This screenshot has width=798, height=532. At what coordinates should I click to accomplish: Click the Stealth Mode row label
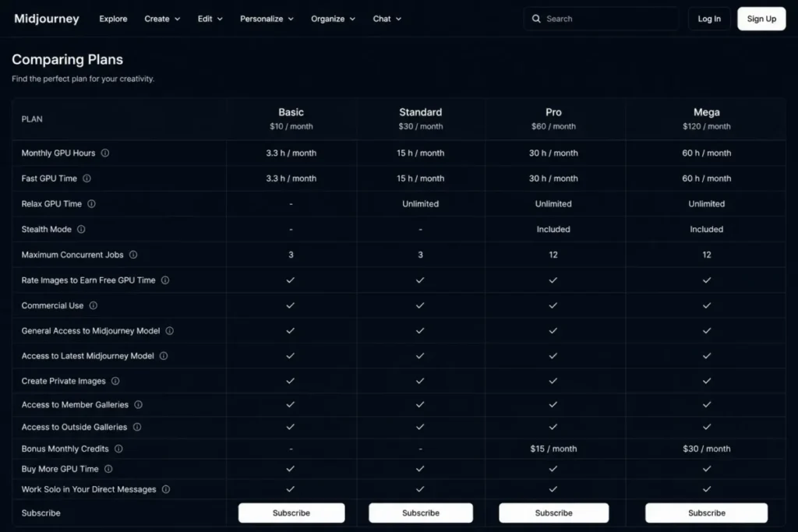(46, 229)
